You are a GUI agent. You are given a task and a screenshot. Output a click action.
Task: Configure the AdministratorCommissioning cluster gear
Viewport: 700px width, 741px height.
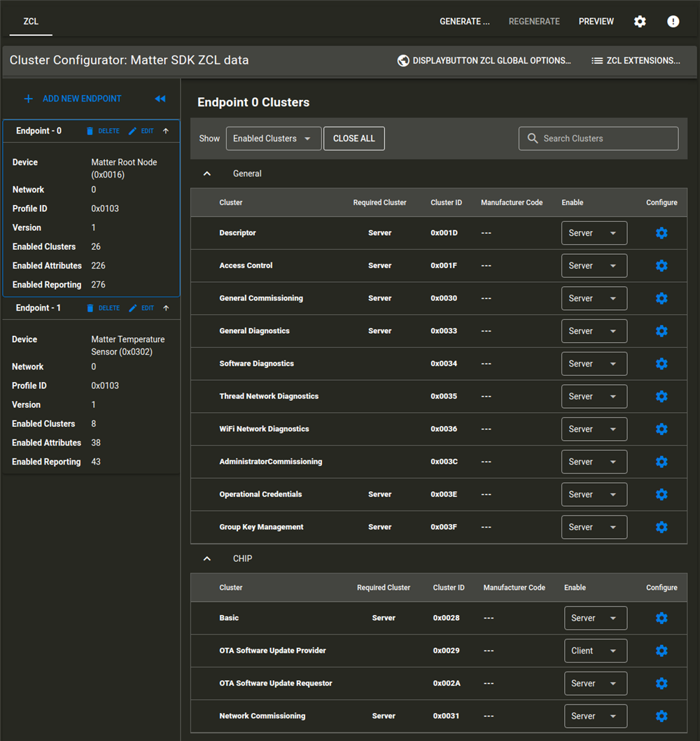661,461
